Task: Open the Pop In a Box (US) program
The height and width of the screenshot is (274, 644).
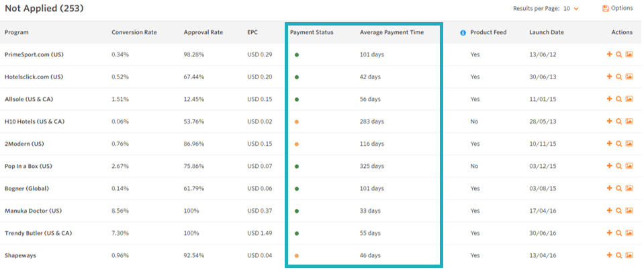Action: point(28,166)
